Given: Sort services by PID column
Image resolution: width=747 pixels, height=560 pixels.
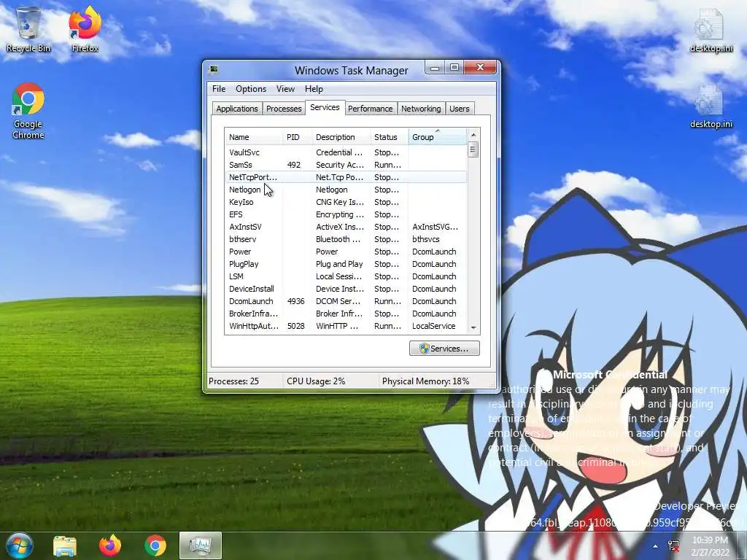Looking at the screenshot, I should click(298, 137).
